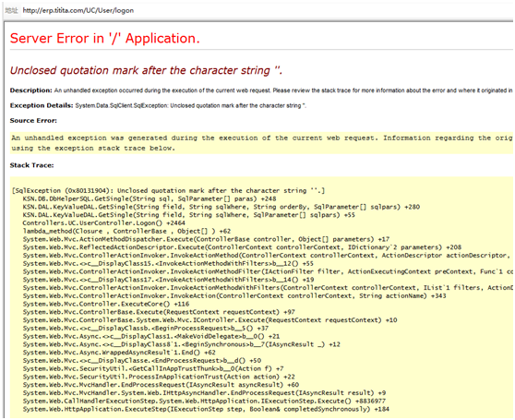
Task: Click the GetCallInAppTrustThunk +7 line
Action: coord(153,369)
